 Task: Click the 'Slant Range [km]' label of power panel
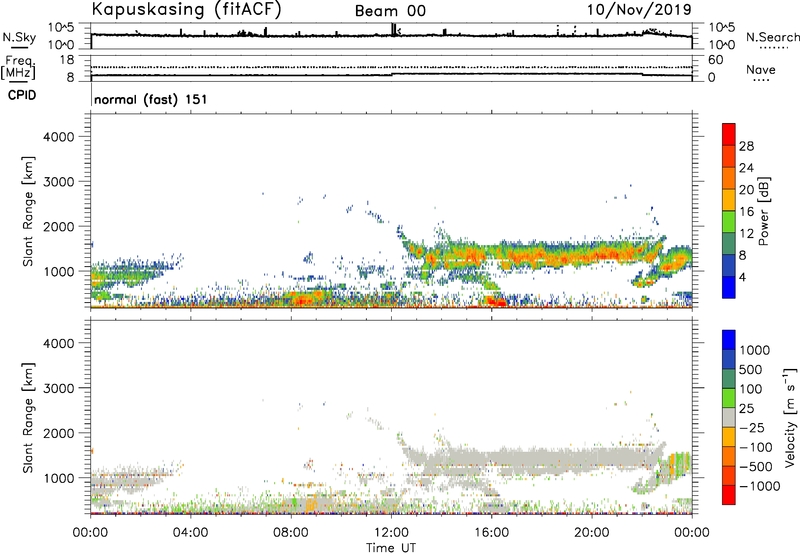pyautogui.click(x=28, y=211)
